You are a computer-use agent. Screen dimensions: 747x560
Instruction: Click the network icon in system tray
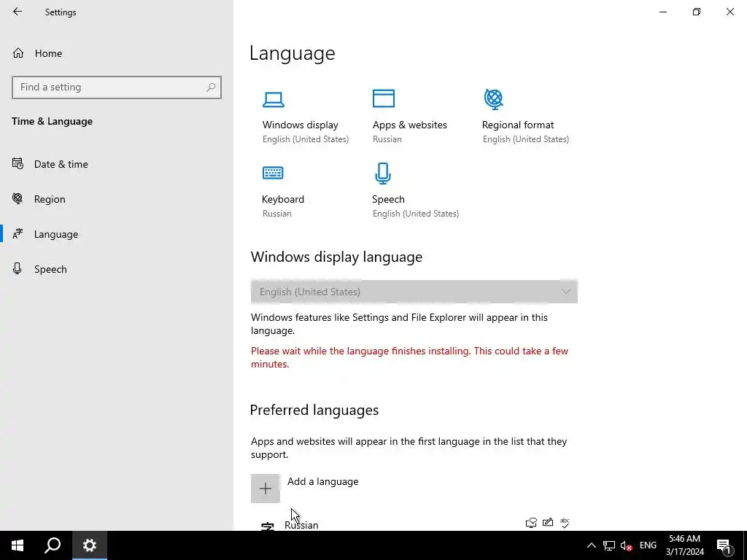tap(609, 545)
